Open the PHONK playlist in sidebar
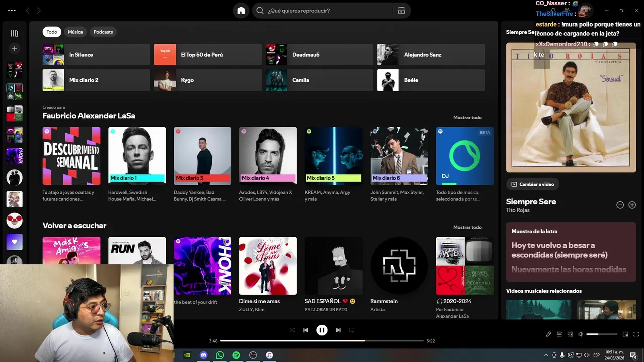 (14, 156)
